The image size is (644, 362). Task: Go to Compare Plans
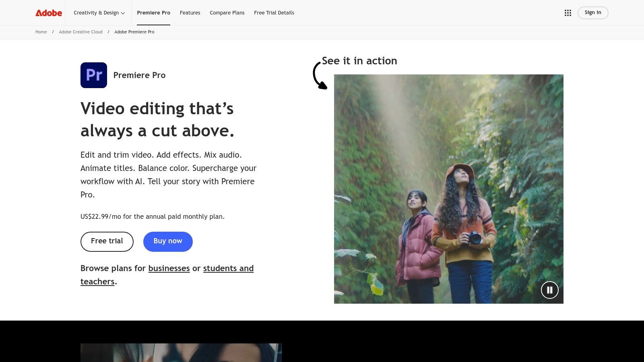coord(227,13)
